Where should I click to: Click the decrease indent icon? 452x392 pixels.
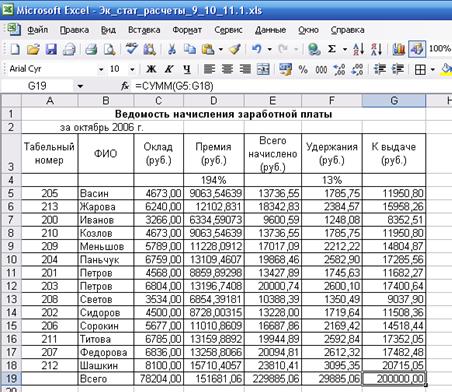(x=379, y=69)
